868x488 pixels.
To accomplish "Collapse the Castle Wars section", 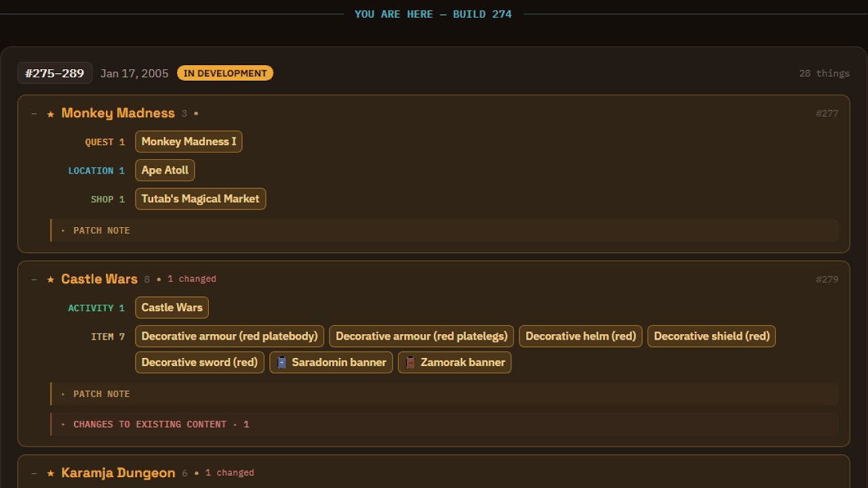I will (x=34, y=279).
